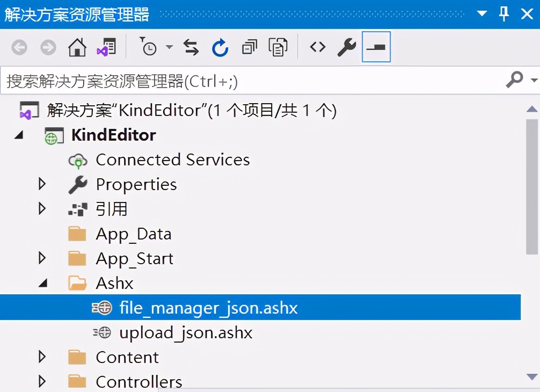
Task: Click the references icon beside 引用
Action: tap(77, 209)
